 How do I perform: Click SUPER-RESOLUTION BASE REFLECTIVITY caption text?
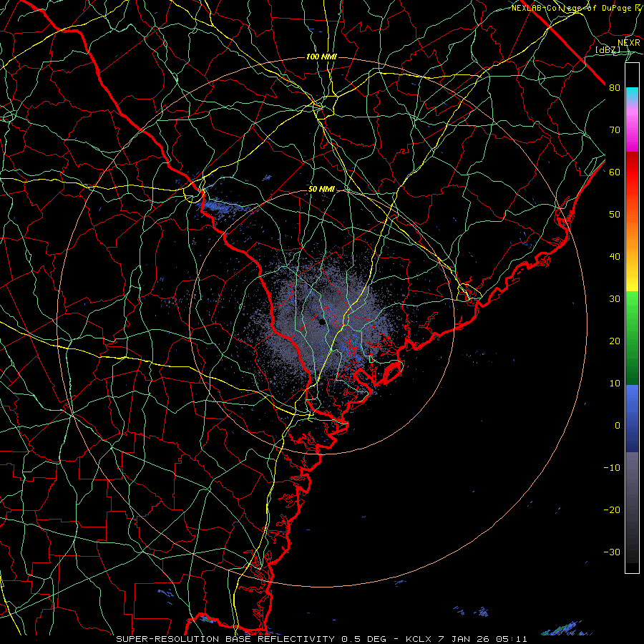coord(225,639)
